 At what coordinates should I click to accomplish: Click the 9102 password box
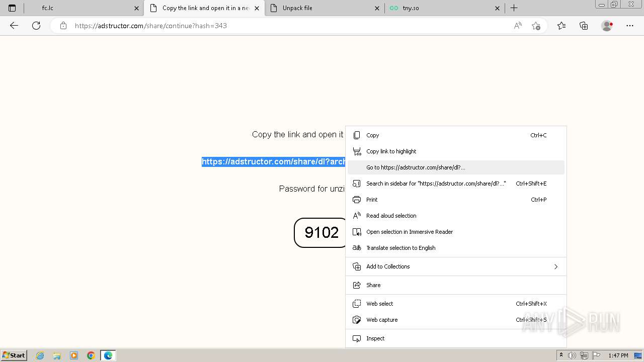(x=320, y=232)
